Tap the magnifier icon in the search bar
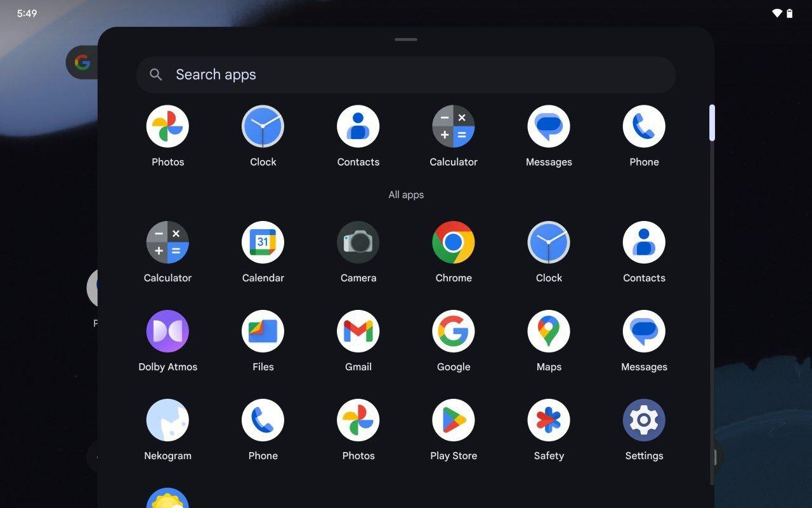Image resolution: width=812 pixels, height=508 pixels. point(156,75)
